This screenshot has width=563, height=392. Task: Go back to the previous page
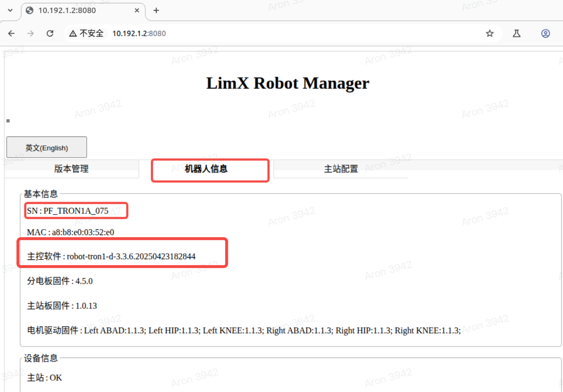point(11,33)
